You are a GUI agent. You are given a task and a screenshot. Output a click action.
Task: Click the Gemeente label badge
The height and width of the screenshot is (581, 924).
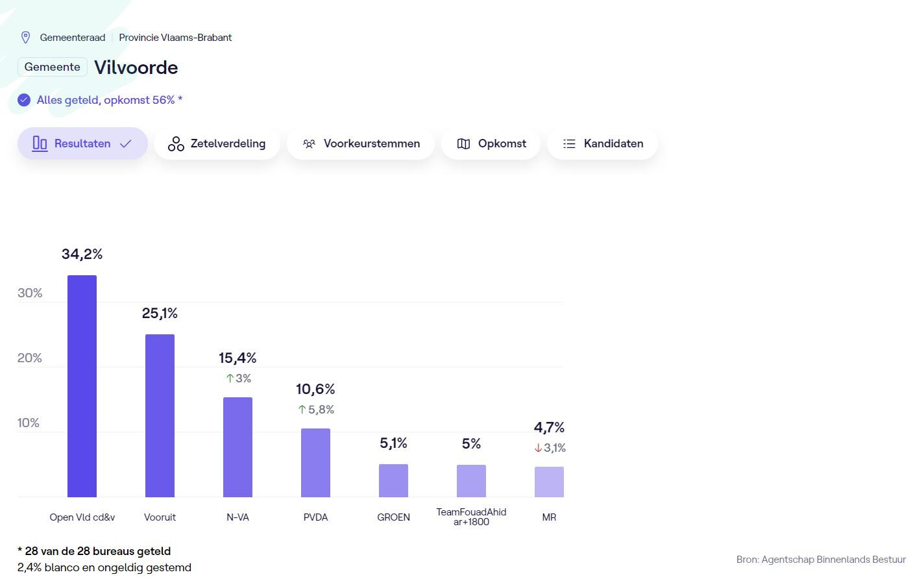pos(53,67)
